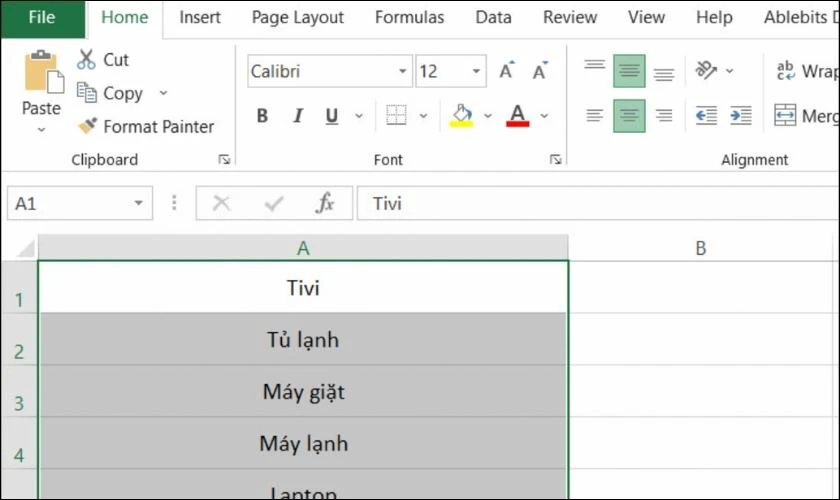Select row 2 header

pyautogui.click(x=19, y=339)
